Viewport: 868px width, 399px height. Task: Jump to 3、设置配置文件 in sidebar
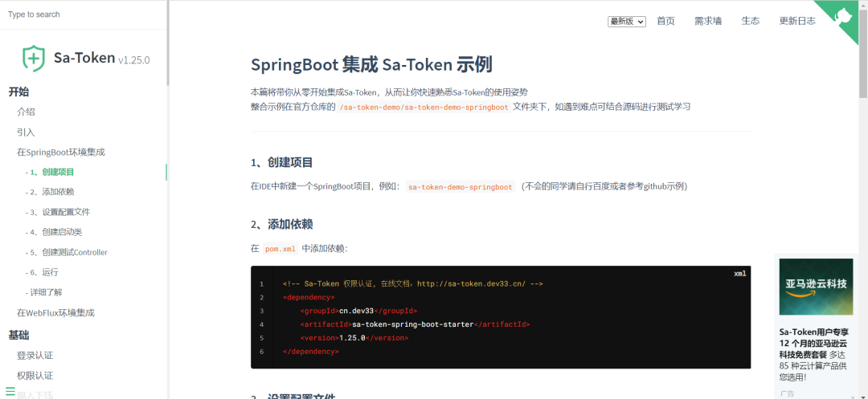58,212
